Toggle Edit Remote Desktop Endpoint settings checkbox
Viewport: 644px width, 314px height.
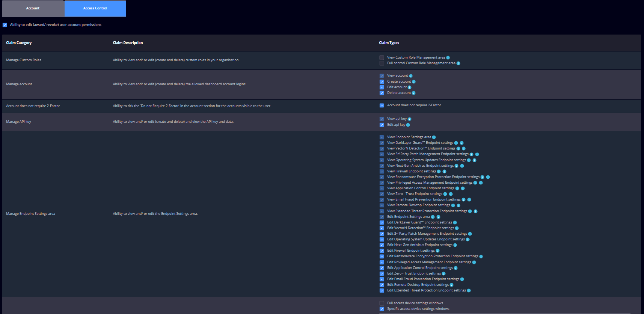click(382, 285)
